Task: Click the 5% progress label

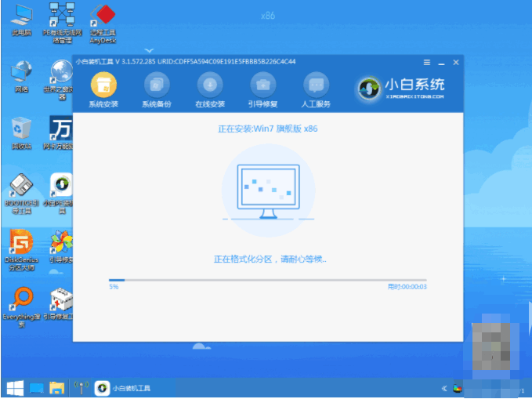Action: click(114, 287)
